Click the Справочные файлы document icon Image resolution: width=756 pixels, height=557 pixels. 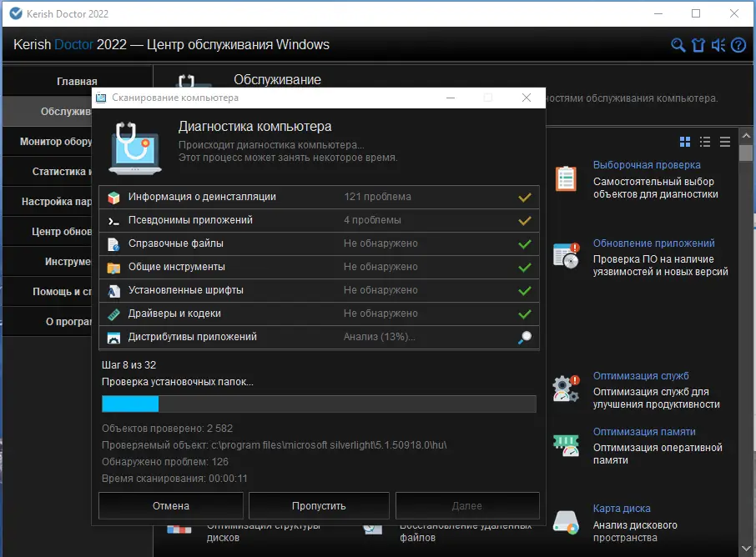click(113, 244)
